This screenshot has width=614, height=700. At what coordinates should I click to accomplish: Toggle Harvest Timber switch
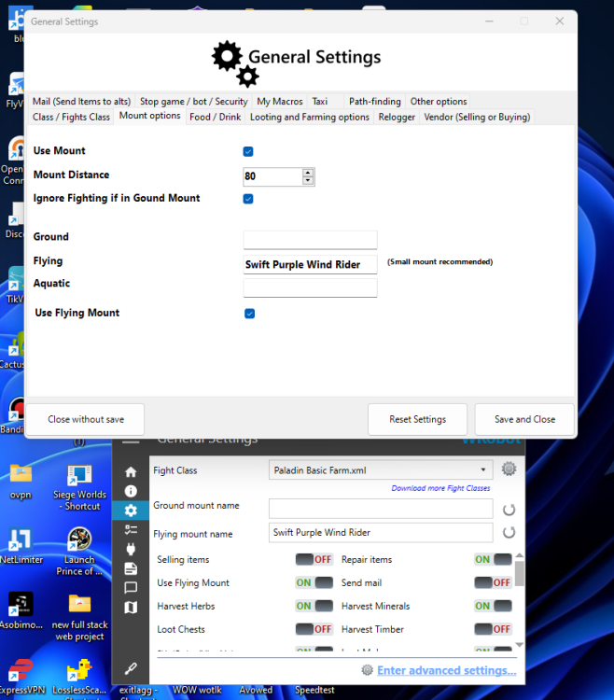coord(493,629)
